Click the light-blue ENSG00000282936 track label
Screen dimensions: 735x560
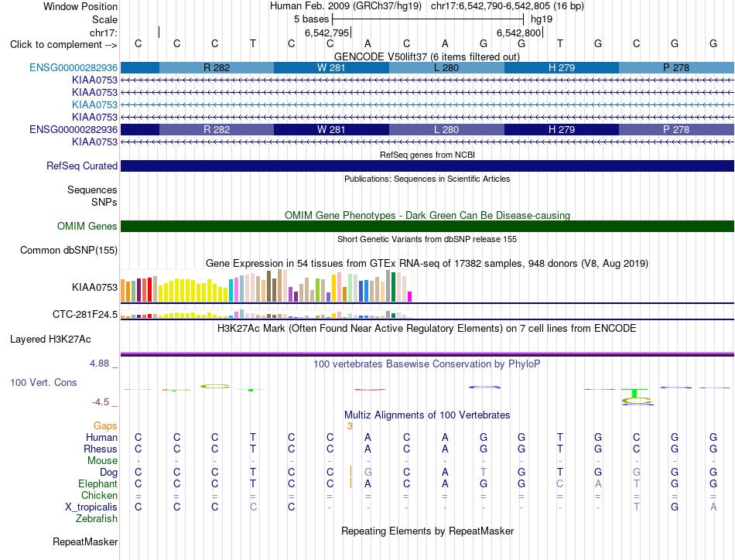[x=73, y=67]
